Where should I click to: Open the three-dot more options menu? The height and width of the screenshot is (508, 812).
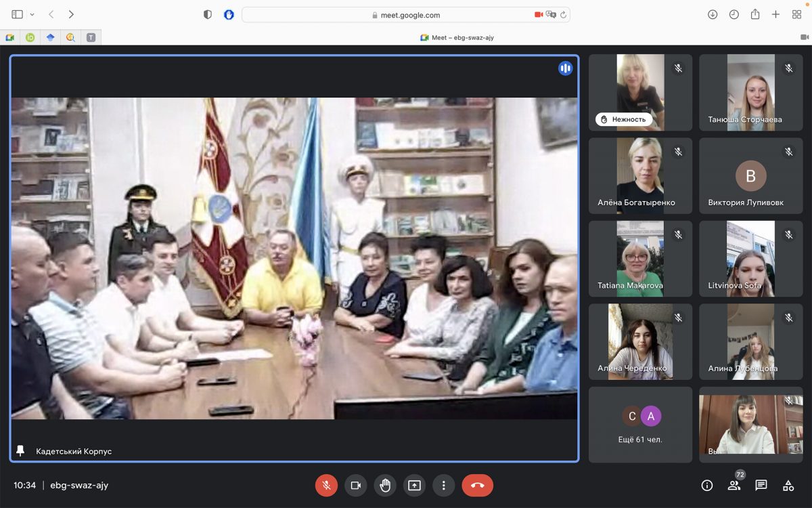[x=443, y=485]
